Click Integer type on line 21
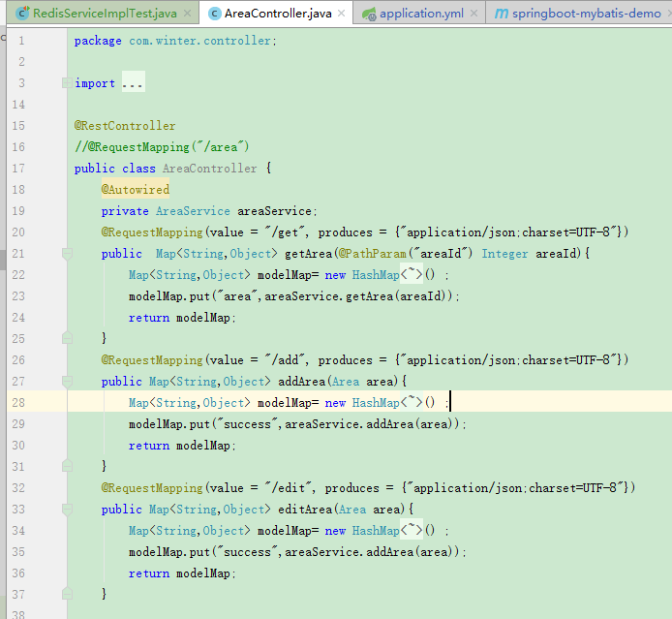Screen dimensions: 672x619 [504, 254]
